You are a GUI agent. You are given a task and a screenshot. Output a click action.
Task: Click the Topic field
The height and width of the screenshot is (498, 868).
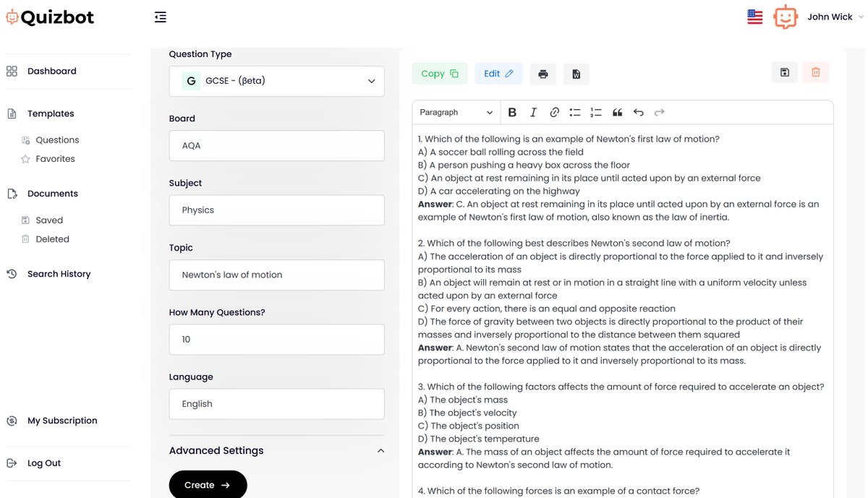[277, 275]
